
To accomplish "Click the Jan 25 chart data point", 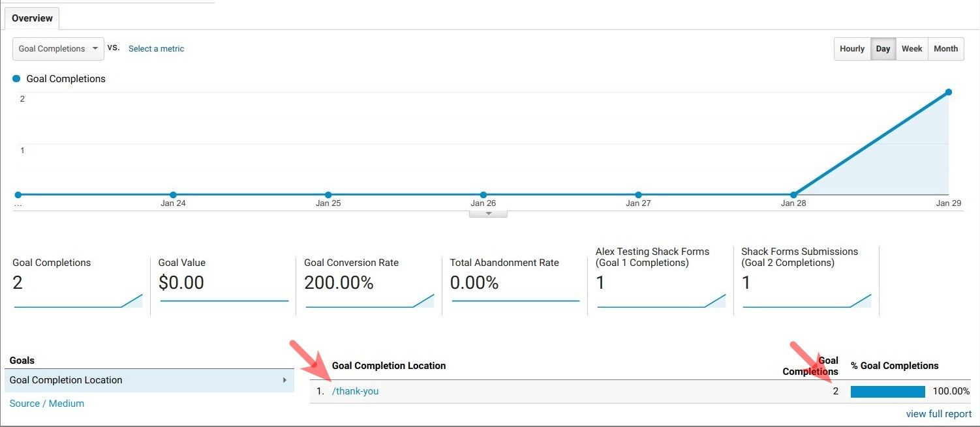I will pyautogui.click(x=328, y=194).
